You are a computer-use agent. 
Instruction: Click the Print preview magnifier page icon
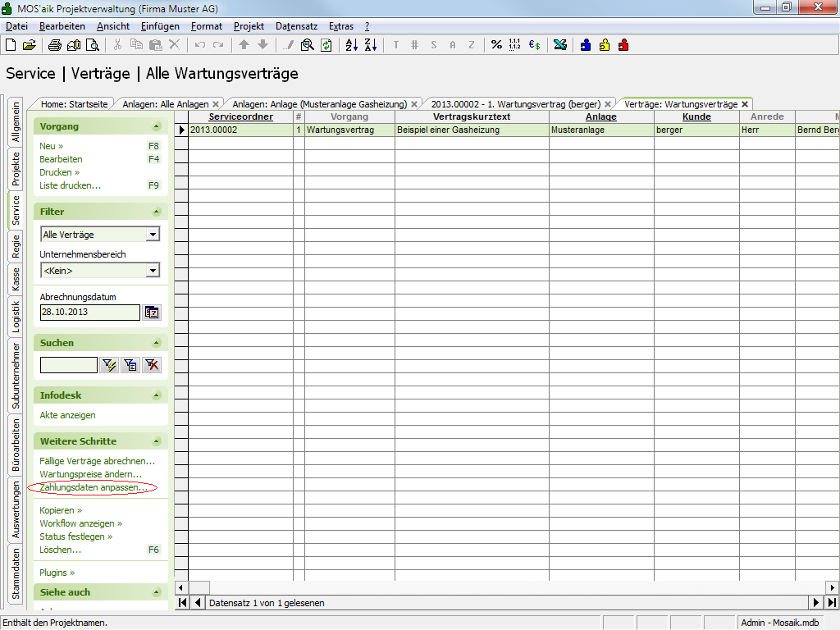[x=93, y=45]
